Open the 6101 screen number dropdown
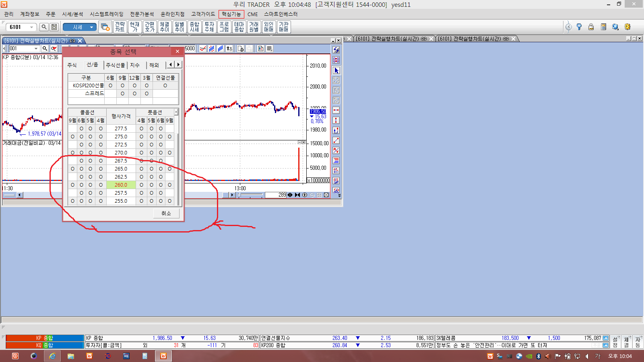The width and height of the screenshot is (644, 362). (31, 27)
